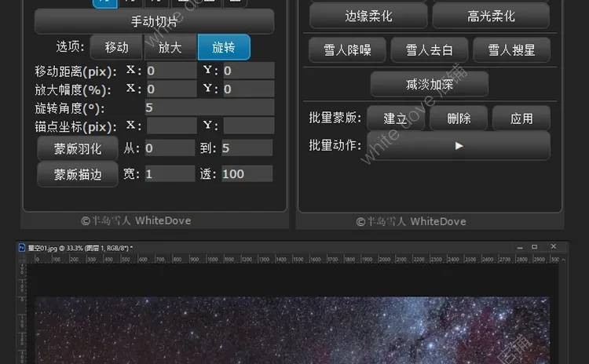
Task: Click 建立 to create batch mask
Action: pyautogui.click(x=396, y=118)
